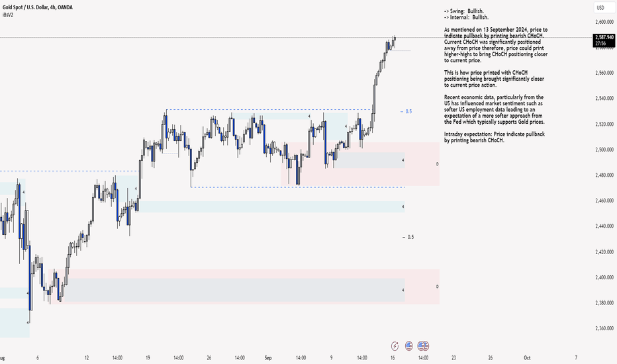Click the 'Oct' label on the time axis
The width and height of the screenshot is (617, 364).
click(527, 357)
